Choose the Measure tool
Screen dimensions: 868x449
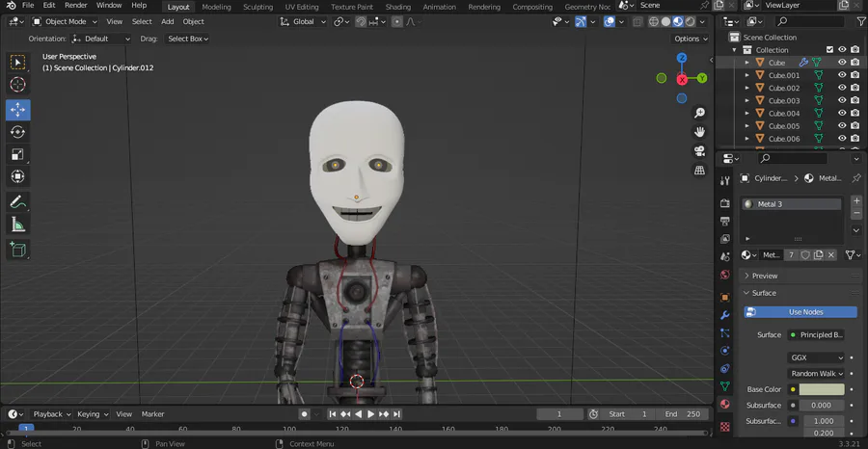(x=17, y=224)
